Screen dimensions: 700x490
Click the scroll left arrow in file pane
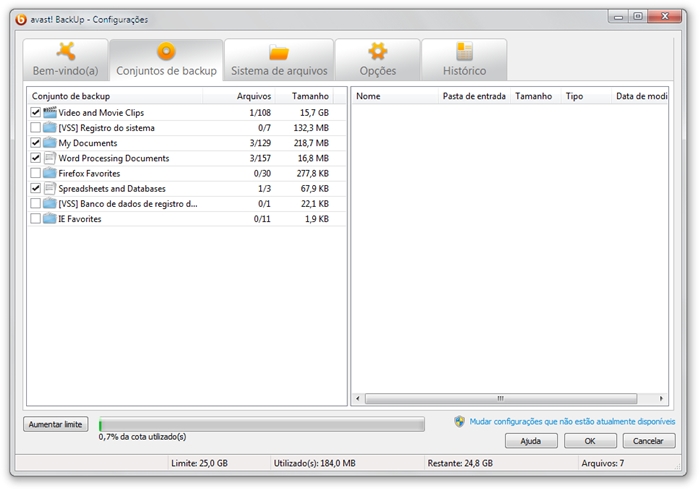click(x=358, y=398)
